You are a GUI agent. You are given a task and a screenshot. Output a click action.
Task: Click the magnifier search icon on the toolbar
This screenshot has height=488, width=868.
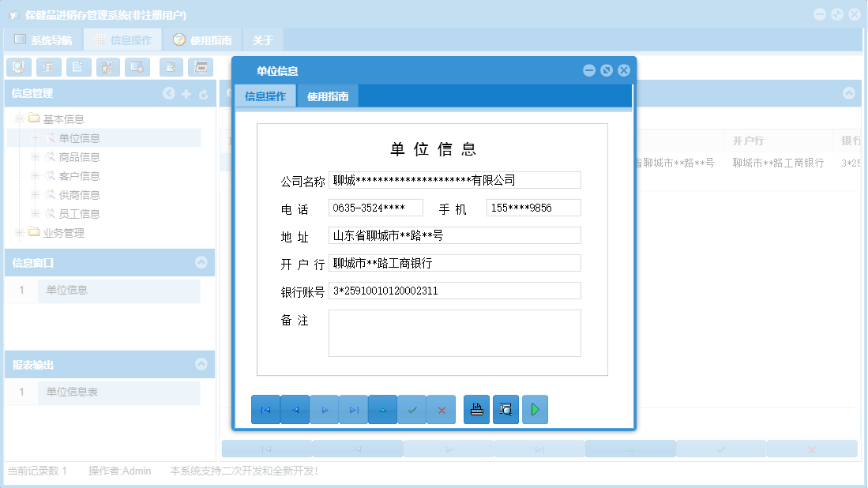coord(18,67)
